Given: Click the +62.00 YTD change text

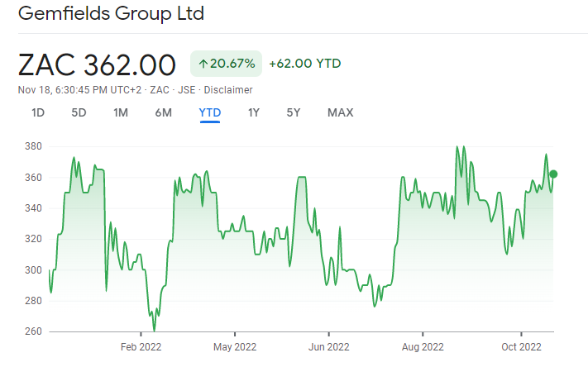Looking at the screenshot, I should [305, 64].
